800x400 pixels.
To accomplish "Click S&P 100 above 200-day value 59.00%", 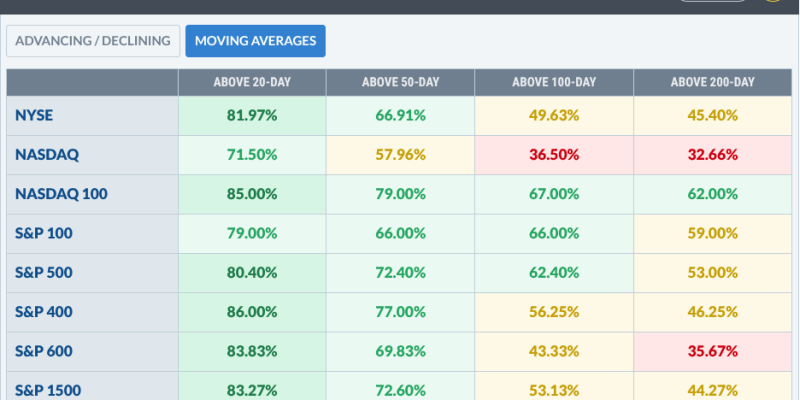I will point(713,234).
